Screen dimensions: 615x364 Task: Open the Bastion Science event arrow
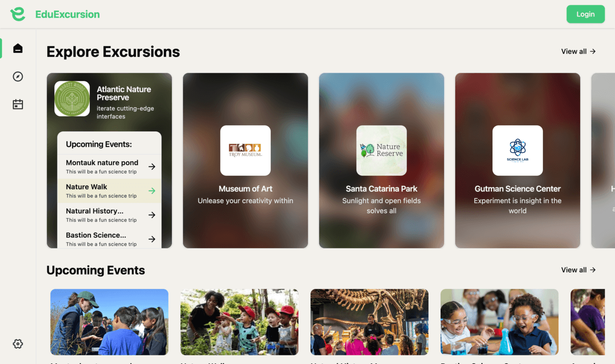(152, 239)
